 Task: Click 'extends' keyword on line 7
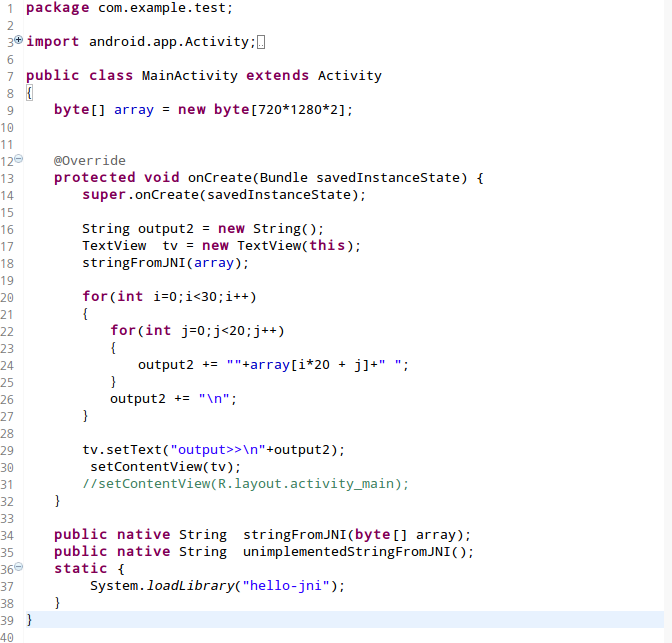coord(277,75)
